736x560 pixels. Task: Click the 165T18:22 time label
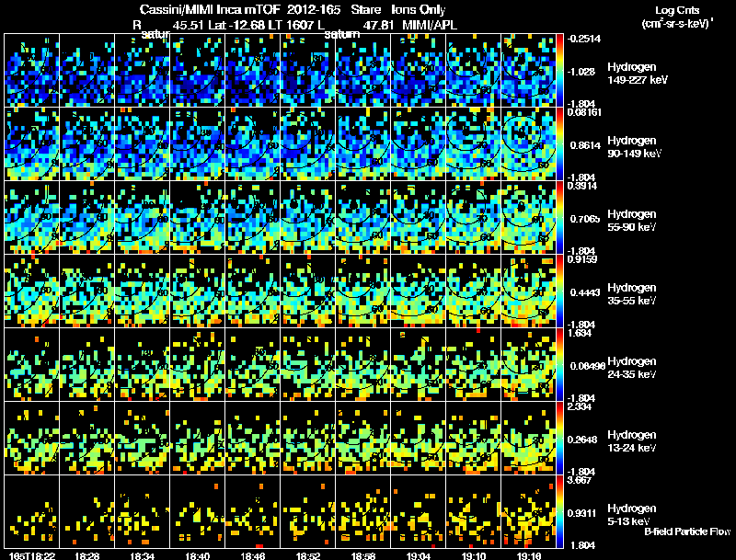tap(32, 555)
